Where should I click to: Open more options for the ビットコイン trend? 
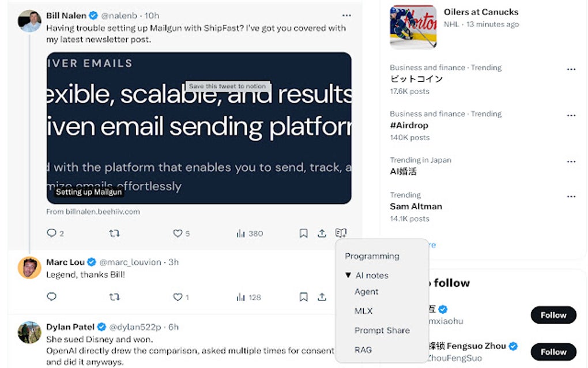coord(571,68)
